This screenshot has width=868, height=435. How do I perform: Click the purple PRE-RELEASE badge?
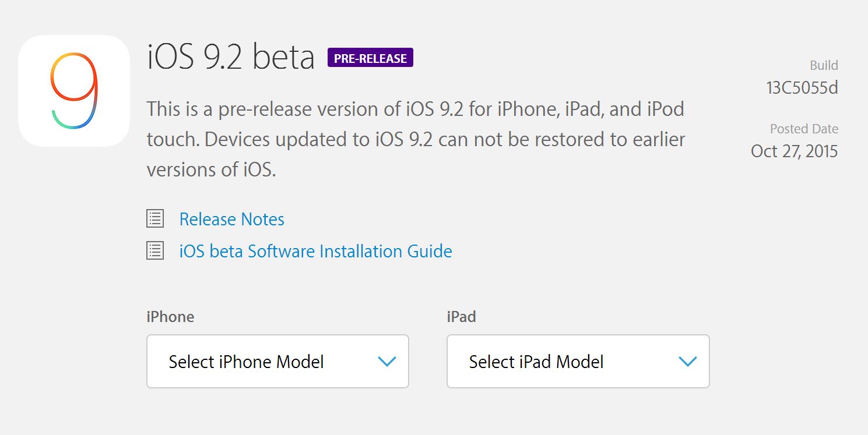[370, 58]
